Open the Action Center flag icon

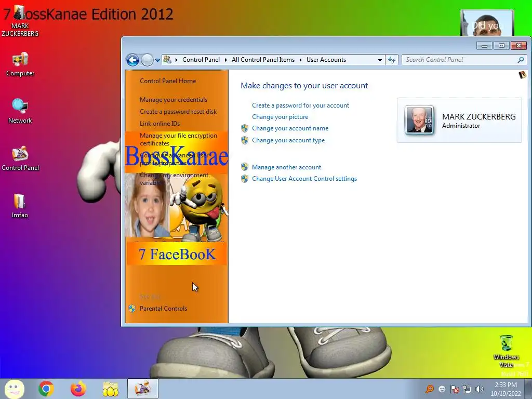click(455, 389)
